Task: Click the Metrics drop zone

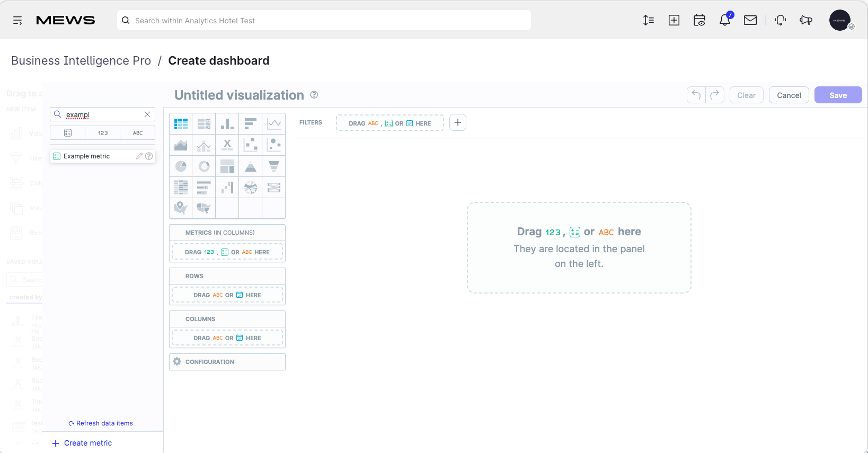Action: (227, 252)
